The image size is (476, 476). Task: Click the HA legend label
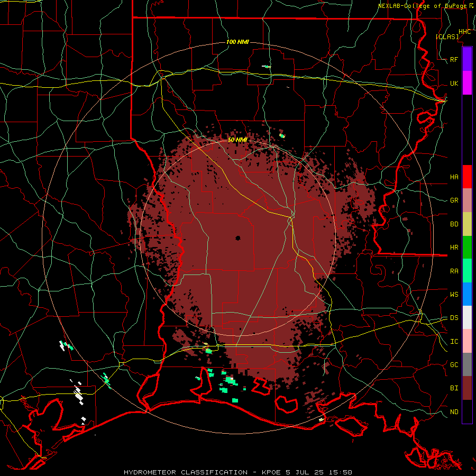point(454,177)
